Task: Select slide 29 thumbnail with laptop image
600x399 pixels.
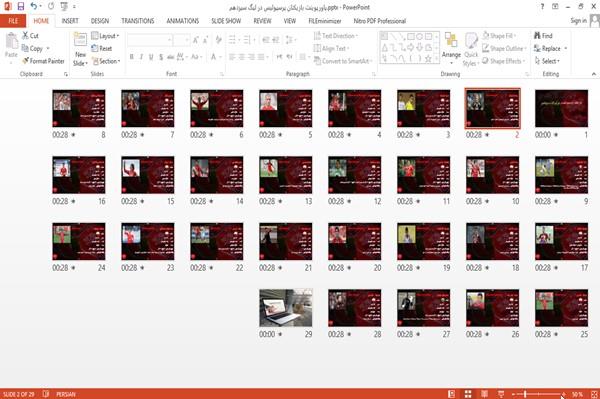Action: [285, 308]
